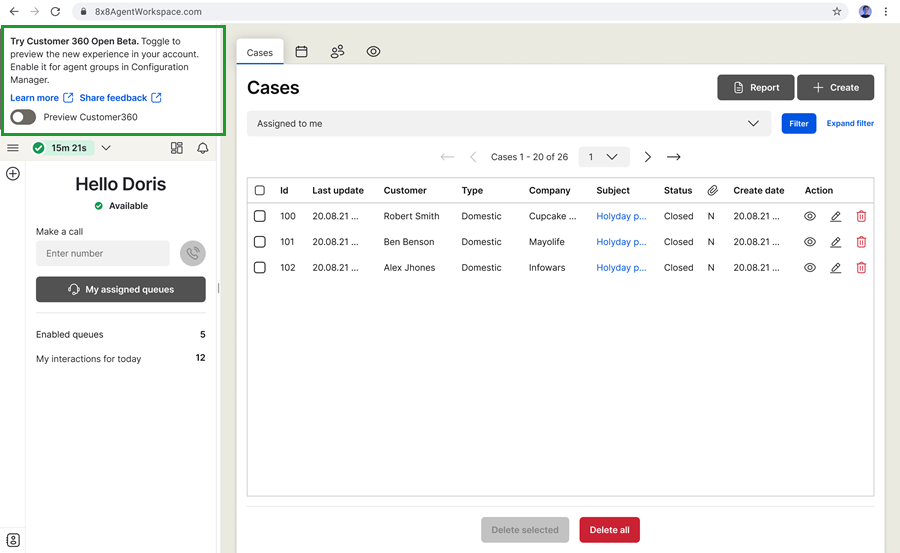The height and width of the screenshot is (553, 900).
Task: Open the page number dropdown
Action: 604,157
